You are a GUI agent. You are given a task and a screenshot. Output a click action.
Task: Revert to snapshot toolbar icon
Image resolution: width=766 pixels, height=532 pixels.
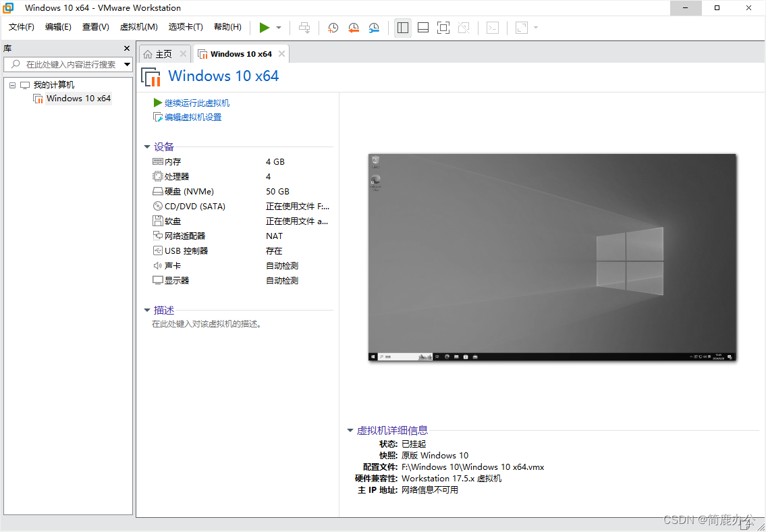pos(353,28)
